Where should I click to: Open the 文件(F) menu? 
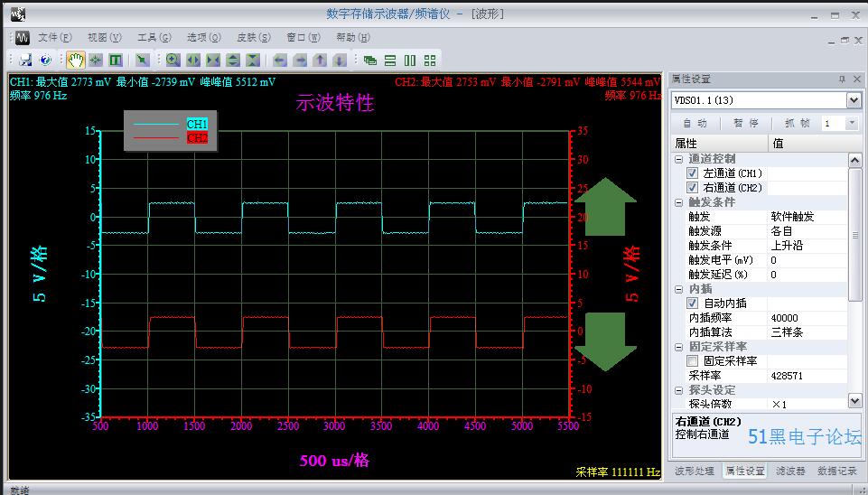(x=55, y=38)
